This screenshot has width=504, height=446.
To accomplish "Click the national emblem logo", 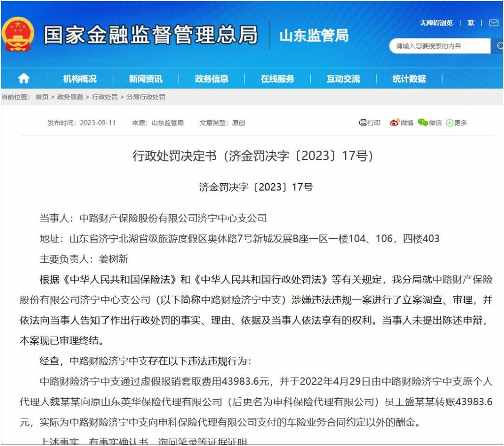I will tap(18, 34).
